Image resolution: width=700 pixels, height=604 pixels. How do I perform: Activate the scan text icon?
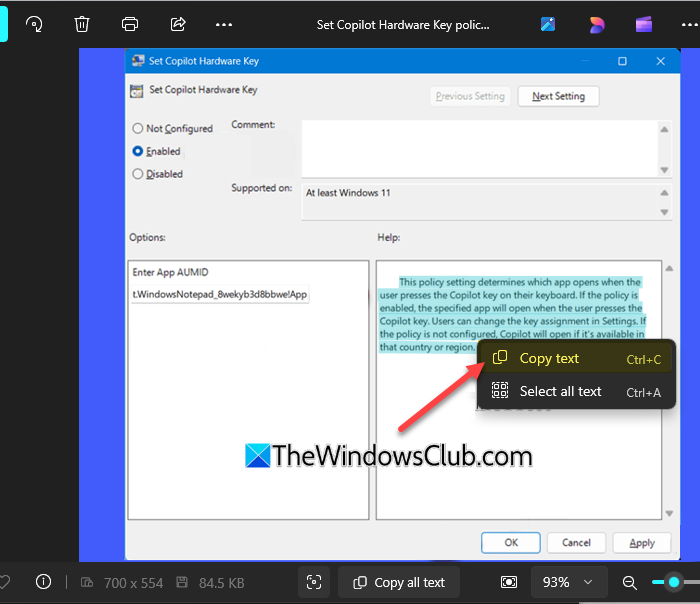(314, 582)
